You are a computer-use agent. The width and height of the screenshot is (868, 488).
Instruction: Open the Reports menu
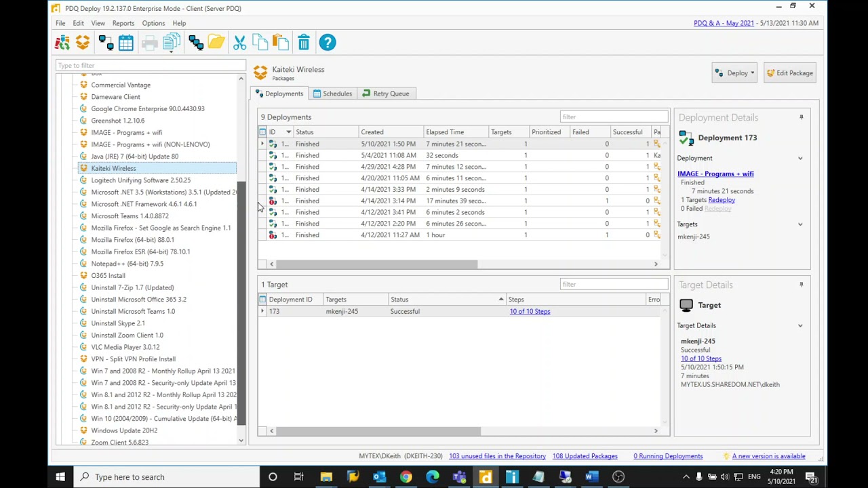tap(123, 23)
